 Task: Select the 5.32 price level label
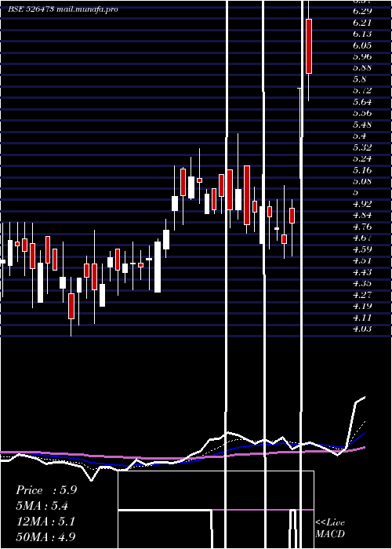362,147
